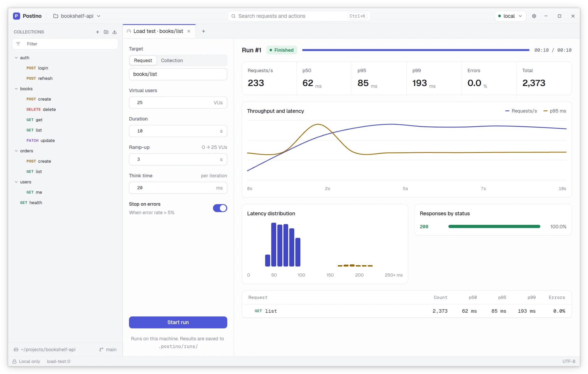This screenshot has height=374, width=588.
Task: Click the filter icon in sidebar
Action: 18,44
